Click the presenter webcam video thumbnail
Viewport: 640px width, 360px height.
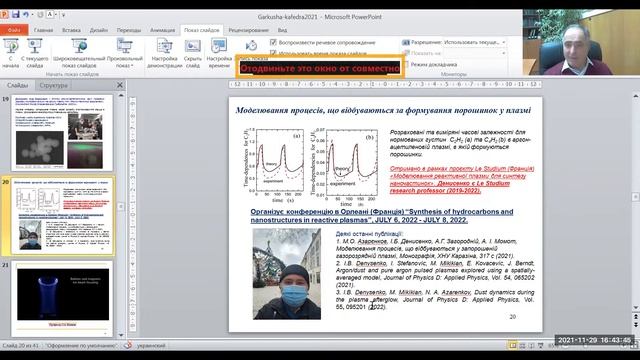[581, 42]
